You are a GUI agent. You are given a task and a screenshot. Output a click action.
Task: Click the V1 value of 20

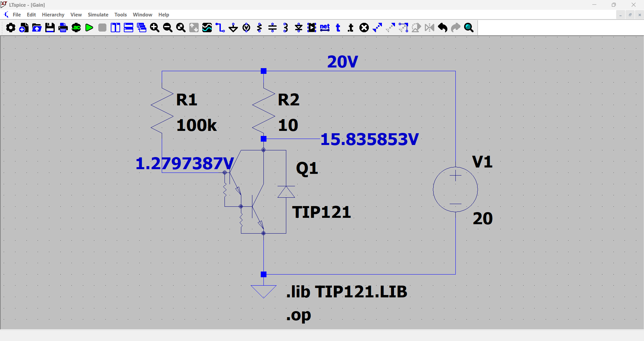[x=483, y=218]
